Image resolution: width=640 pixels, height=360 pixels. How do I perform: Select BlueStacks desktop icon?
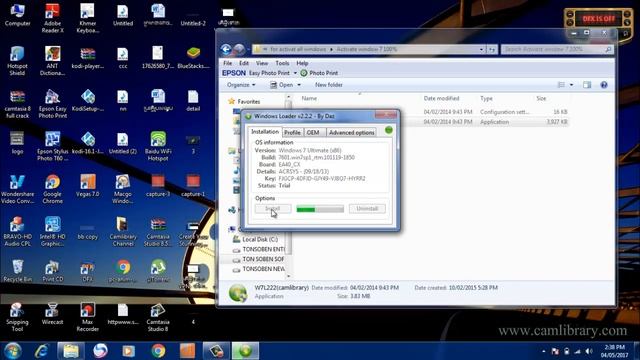pyautogui.click(x=193, y=58)
